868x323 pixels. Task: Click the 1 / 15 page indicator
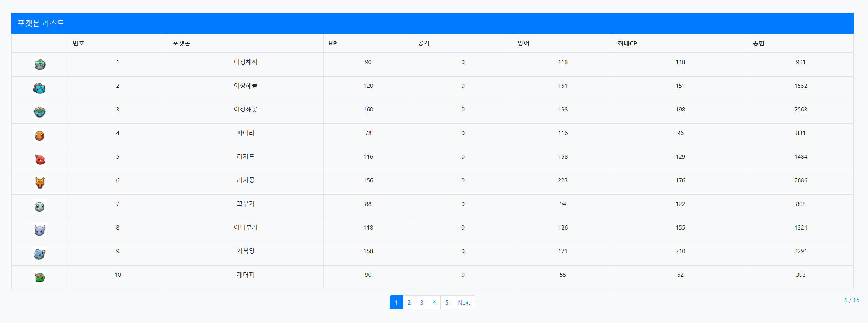851,300
